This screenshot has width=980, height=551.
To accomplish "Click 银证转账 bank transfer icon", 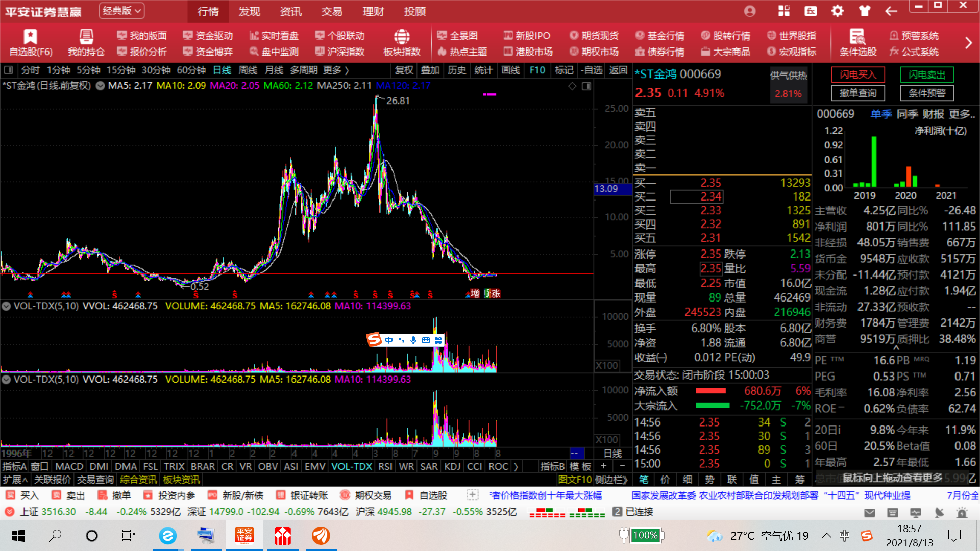I will (280, 495).
